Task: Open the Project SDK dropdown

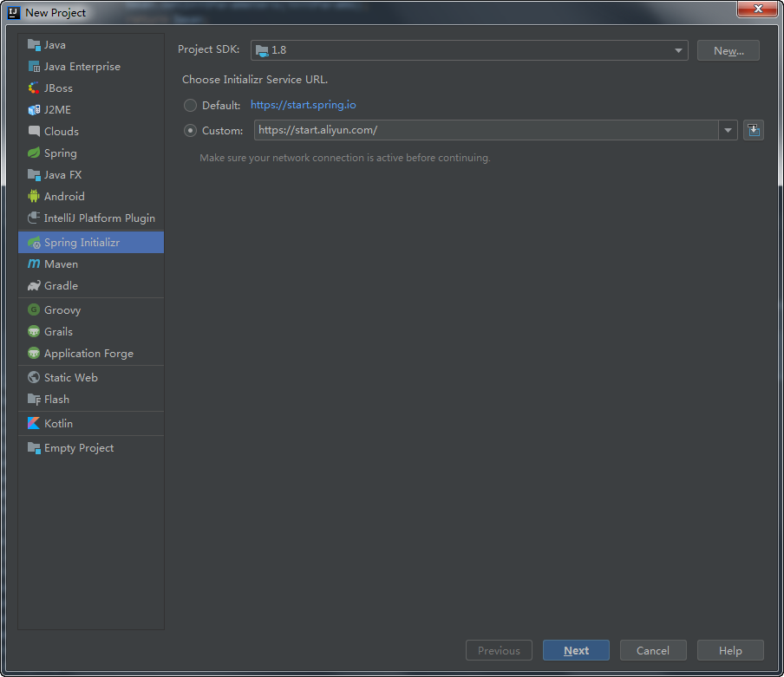Action: (x=678, y=50)
